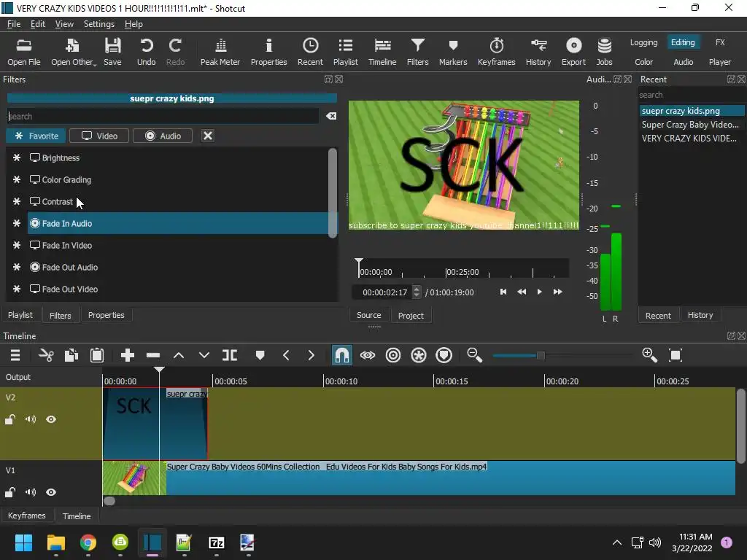This screenshot has width=747, height=560.
Task: Copy the selected timeline clip
Action: pos(71,355)
